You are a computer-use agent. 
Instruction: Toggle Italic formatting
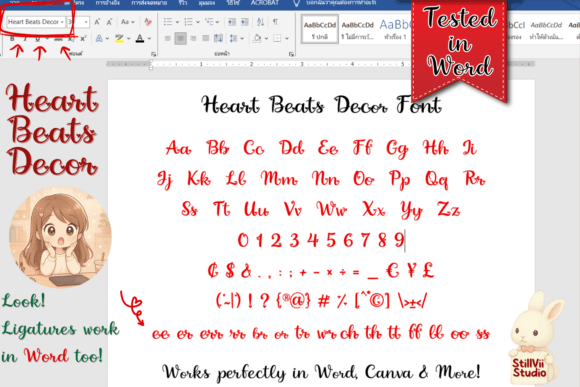click(x=25, y=38)
